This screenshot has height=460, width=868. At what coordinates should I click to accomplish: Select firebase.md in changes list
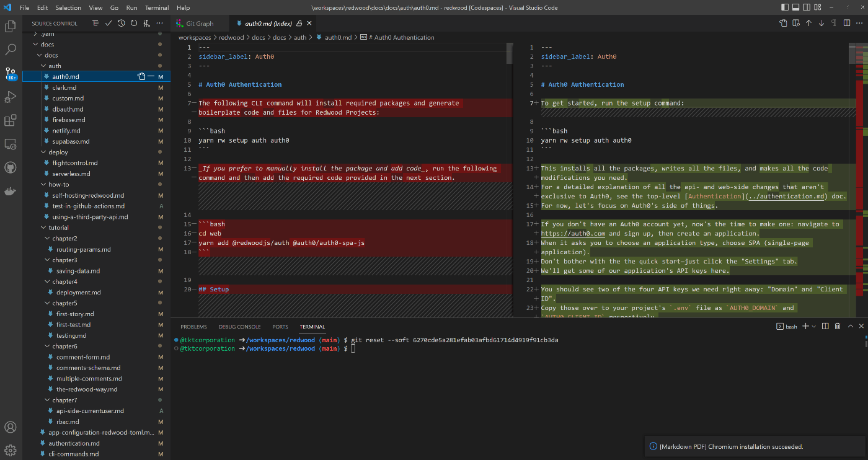[x=96, y=120]
